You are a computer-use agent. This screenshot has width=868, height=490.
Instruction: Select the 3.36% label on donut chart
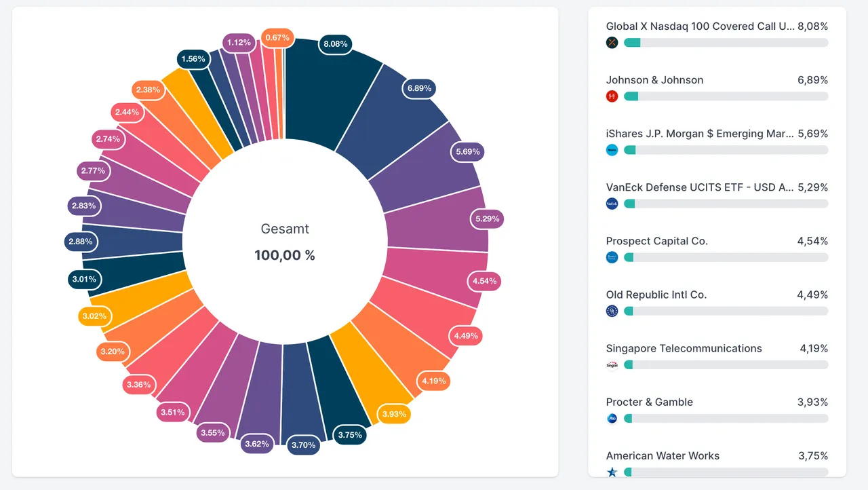(x=139, y=385)
